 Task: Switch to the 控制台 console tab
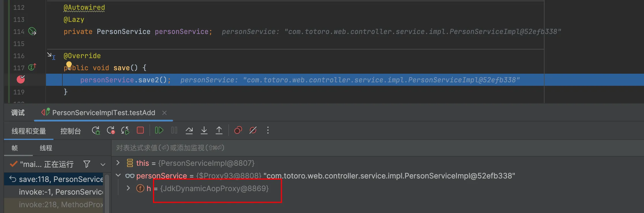70,131
